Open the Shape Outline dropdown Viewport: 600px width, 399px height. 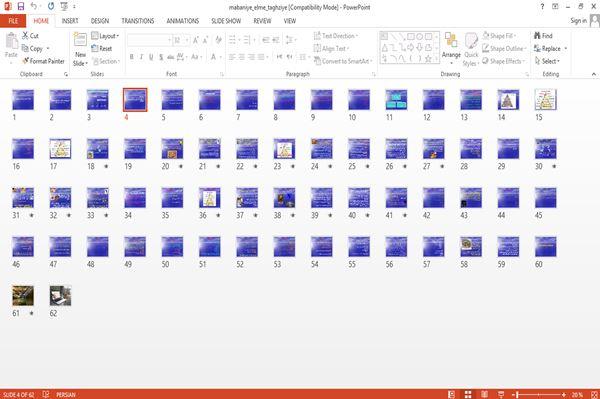pyautogui.click(x=504, y=49)
